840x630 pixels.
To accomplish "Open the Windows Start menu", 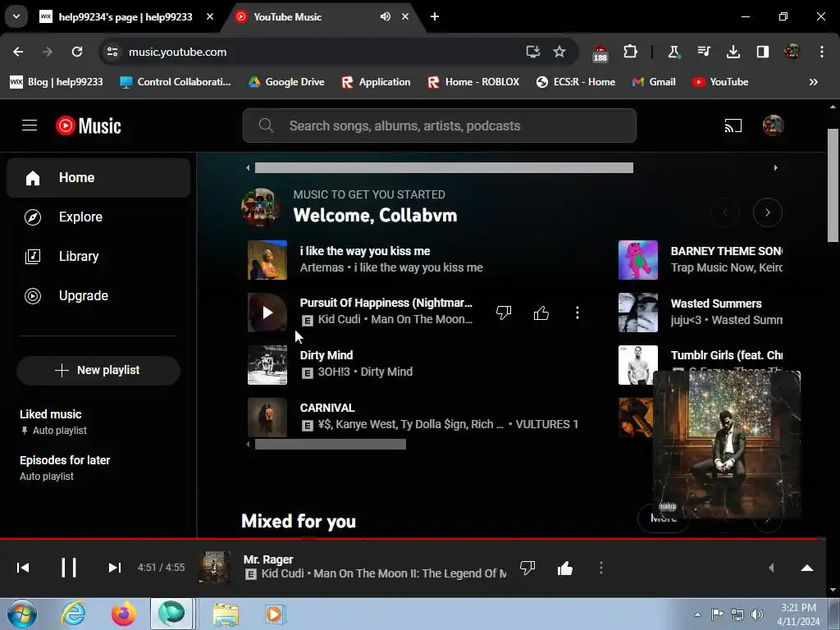I will click(x=21, y=614).
